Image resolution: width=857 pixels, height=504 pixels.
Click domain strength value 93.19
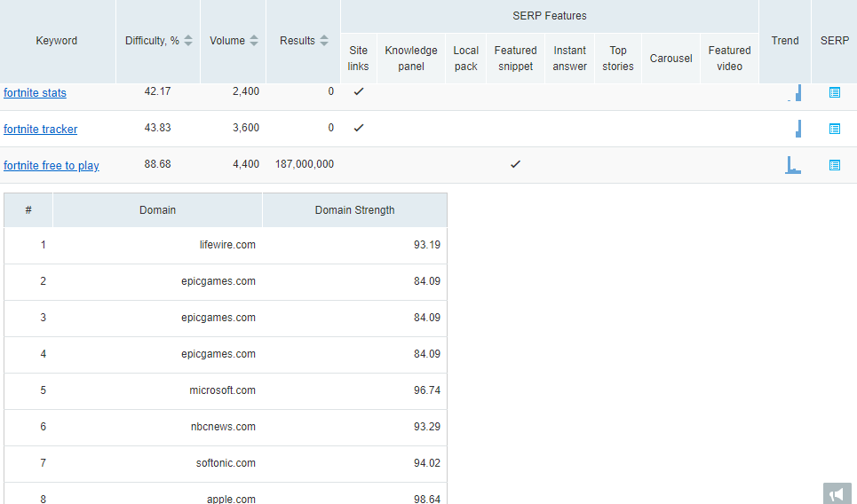tap(427, 245)
